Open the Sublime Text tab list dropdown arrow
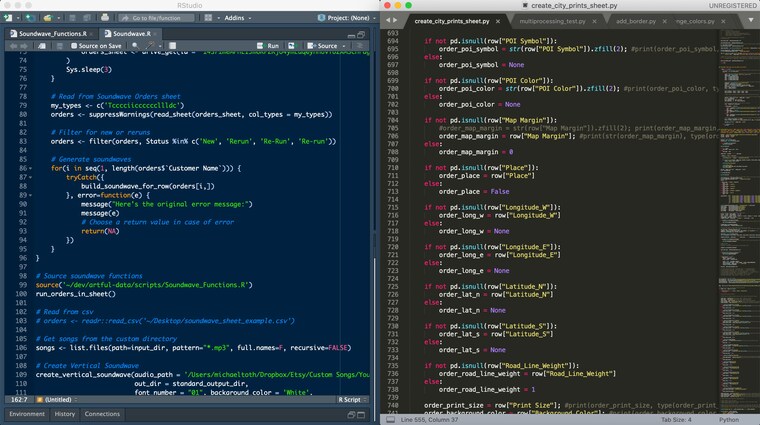Screen dimensions: 760x425 (x=751, y=20)
